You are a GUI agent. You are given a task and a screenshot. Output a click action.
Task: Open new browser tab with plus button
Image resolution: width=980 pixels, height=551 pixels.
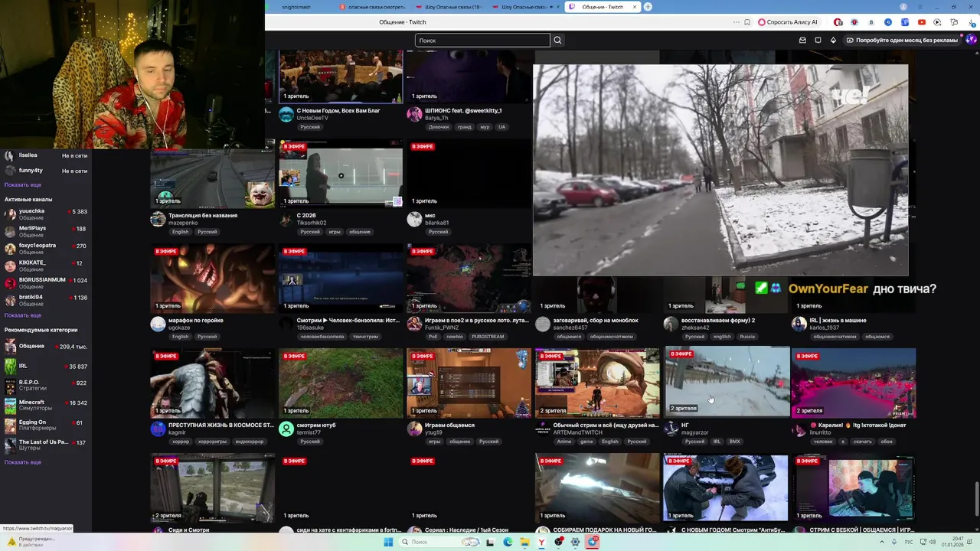(x=648, y=7)
